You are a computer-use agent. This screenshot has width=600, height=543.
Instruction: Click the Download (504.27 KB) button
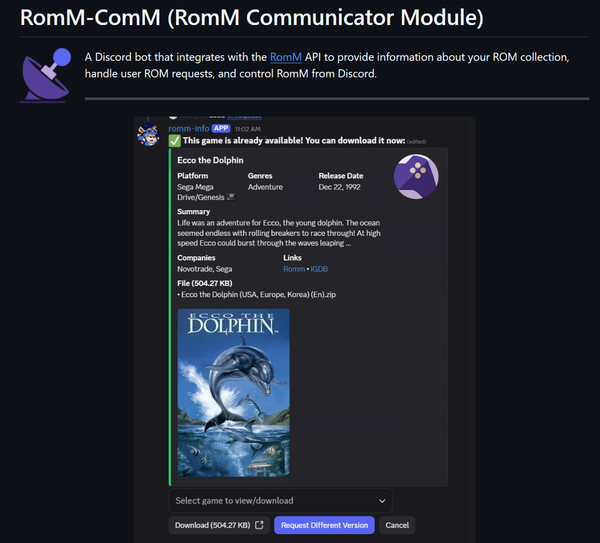coord(219,525)
